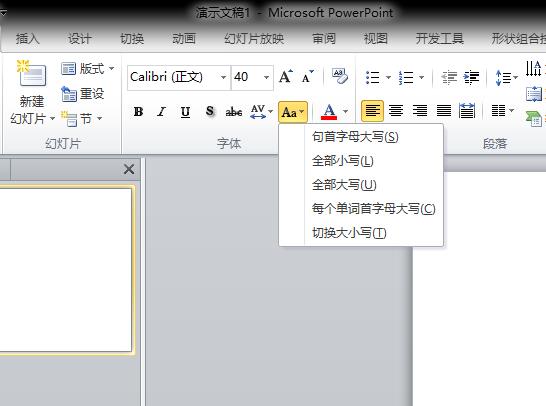Image resolution: width=546 pixels, height=406 pixels.
Task: Click the align text icon
Action: pos(534,94)
